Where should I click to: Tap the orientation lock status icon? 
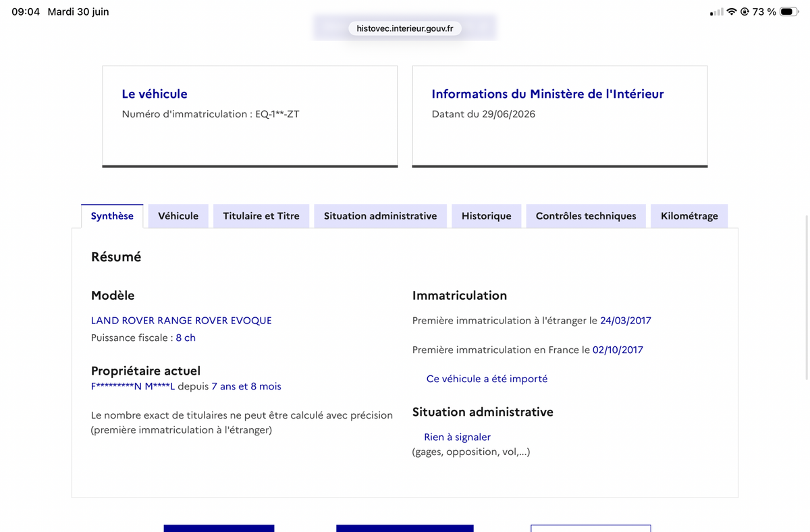coord(745,11)
